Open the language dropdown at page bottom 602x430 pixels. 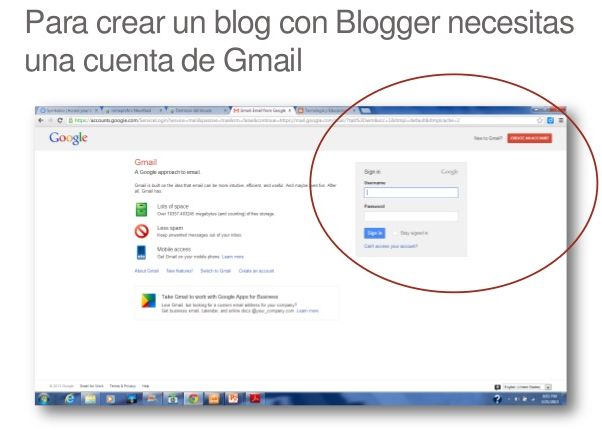point(528,387)
